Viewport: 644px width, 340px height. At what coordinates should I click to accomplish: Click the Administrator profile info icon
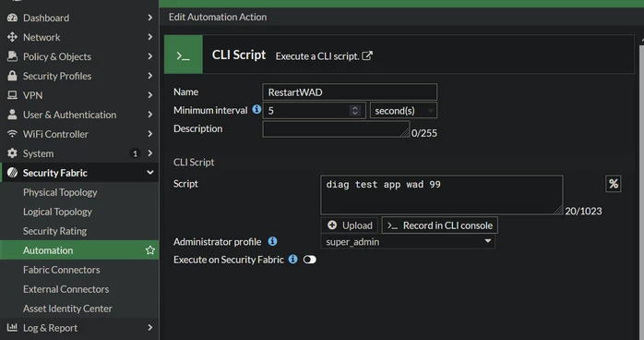tap(272, 241)
